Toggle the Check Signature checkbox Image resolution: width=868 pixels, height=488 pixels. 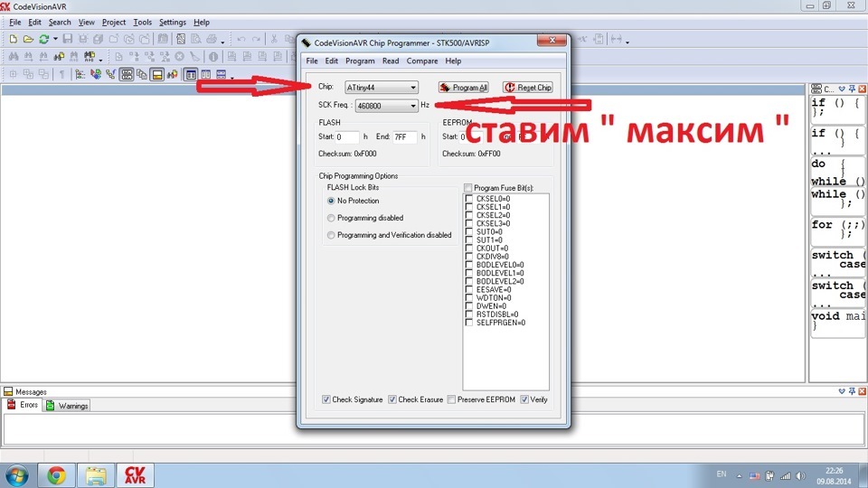coord(326,399)
